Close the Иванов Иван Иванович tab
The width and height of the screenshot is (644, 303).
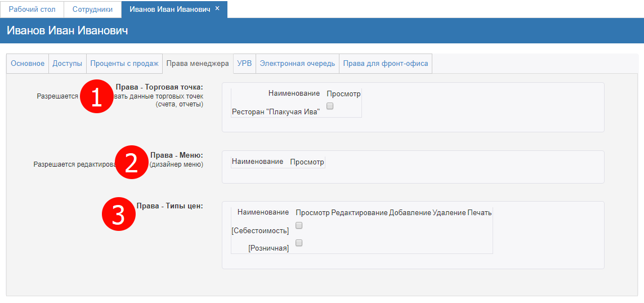point(217,8)
